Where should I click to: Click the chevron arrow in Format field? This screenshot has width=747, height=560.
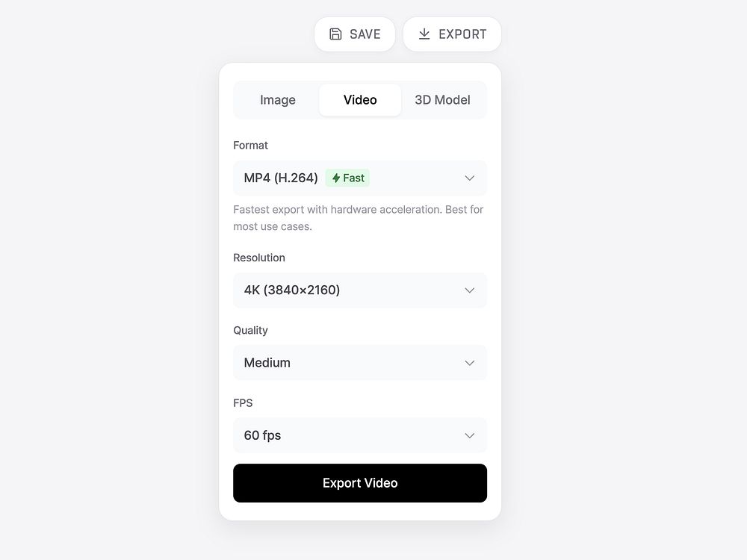tap(469, 178)
